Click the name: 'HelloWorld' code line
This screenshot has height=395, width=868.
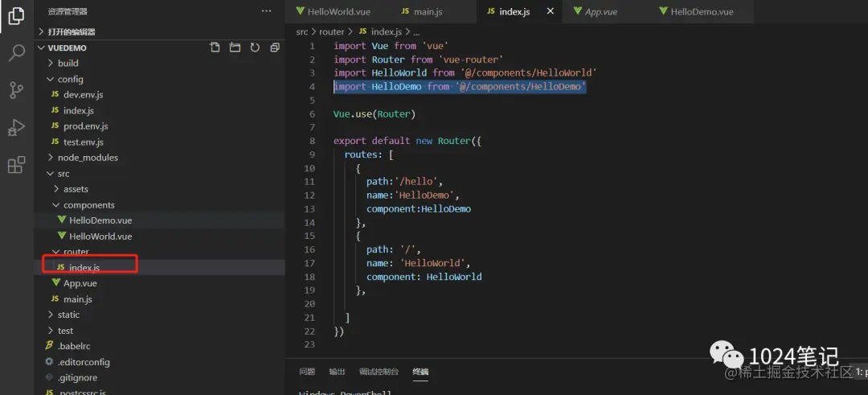pos(418,263)
